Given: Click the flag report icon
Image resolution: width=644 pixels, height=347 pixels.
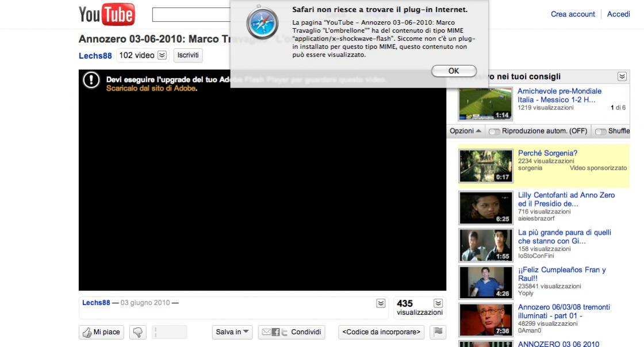Looking at the screenshot, I should click(x=438, y=332).
